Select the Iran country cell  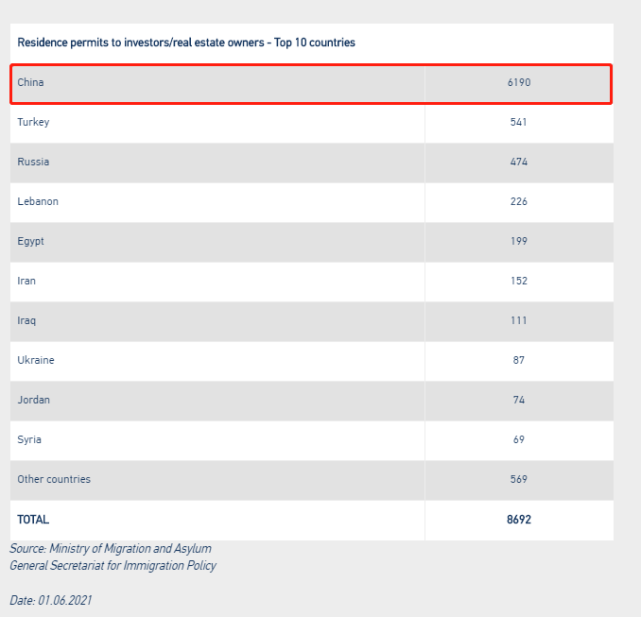coord(26,281)
